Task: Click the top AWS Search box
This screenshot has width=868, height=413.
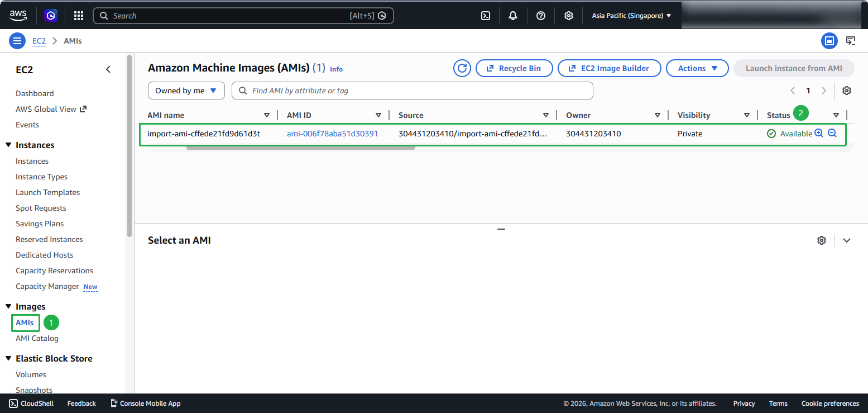Action: 243,16
